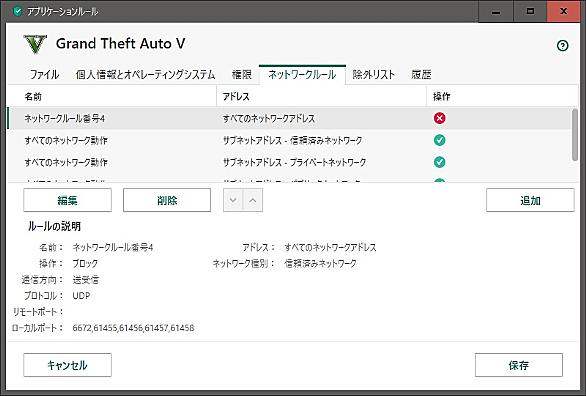The height and width of the screenshot is (396, 586).
Task: Open the 個人情報とオペレーティングシステム tab
Action: click(x=146, y=75)
